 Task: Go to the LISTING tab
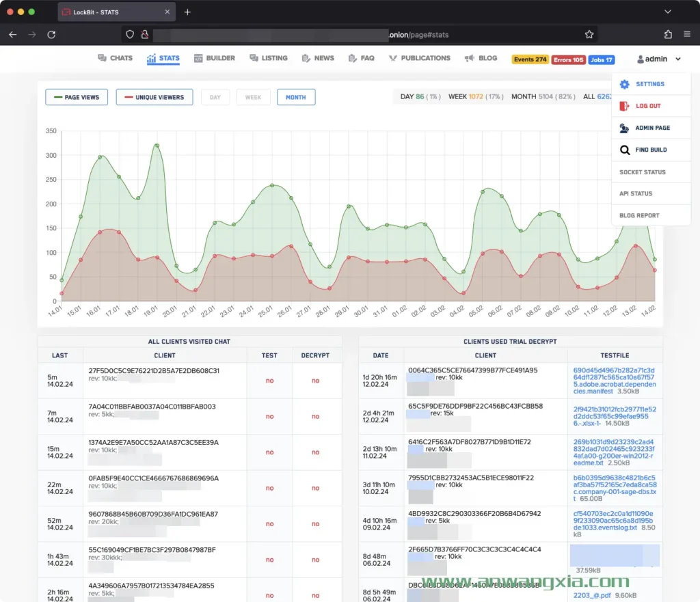click(268, 58)
